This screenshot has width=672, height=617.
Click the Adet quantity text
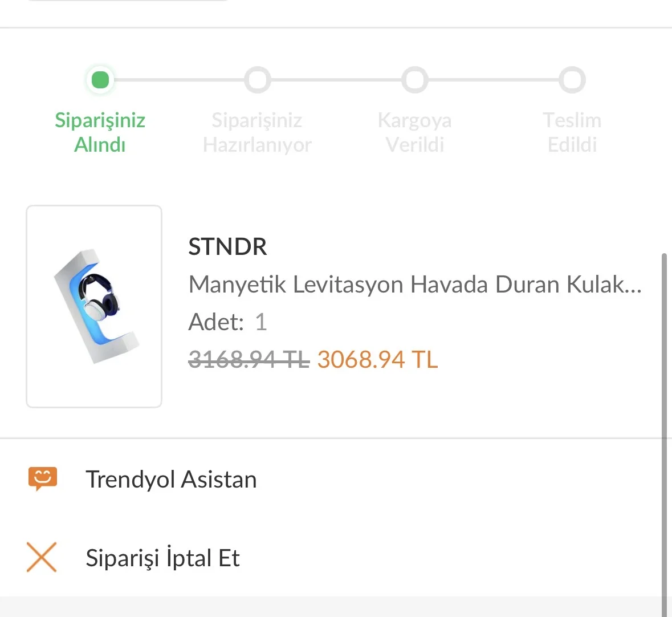click(x=227, y=322)
